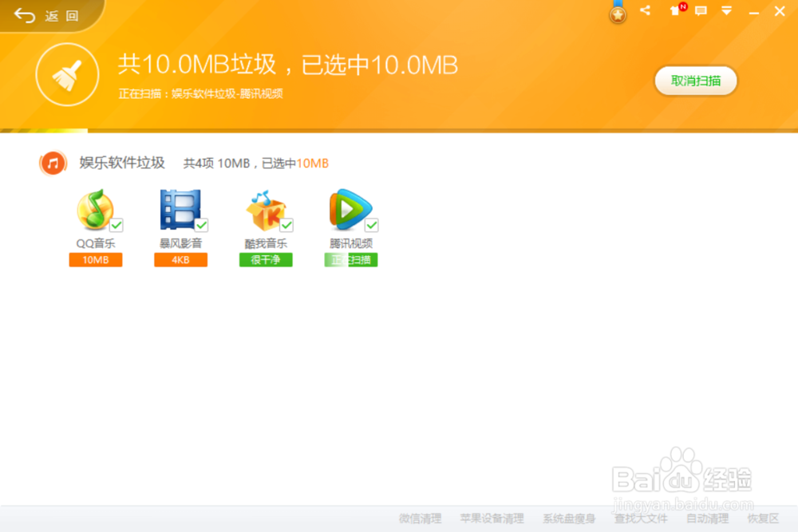Click the QQ音乐 label
Image resolution: width=798 pixels, height=532 pixels.
(x=96, y=243)
